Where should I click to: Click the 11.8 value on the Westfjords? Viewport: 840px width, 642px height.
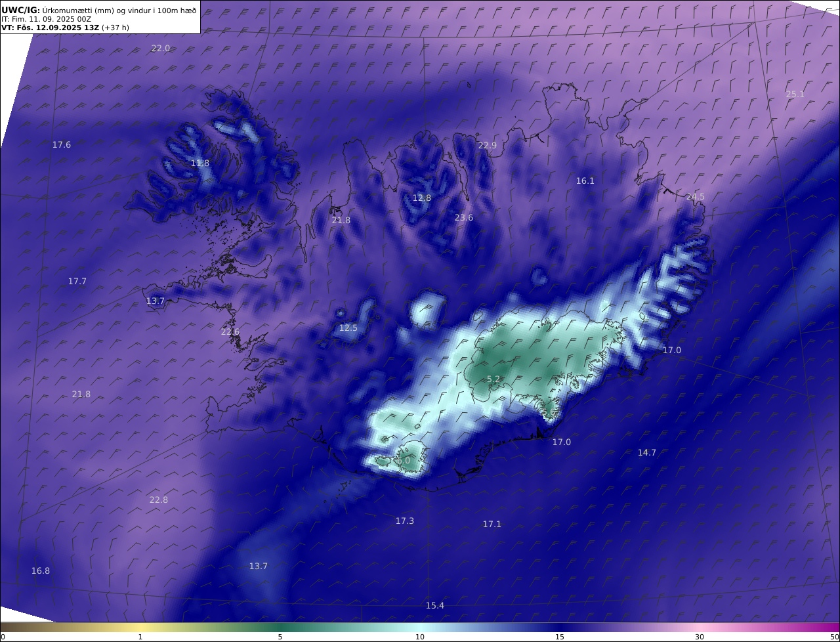click(200, 163)
